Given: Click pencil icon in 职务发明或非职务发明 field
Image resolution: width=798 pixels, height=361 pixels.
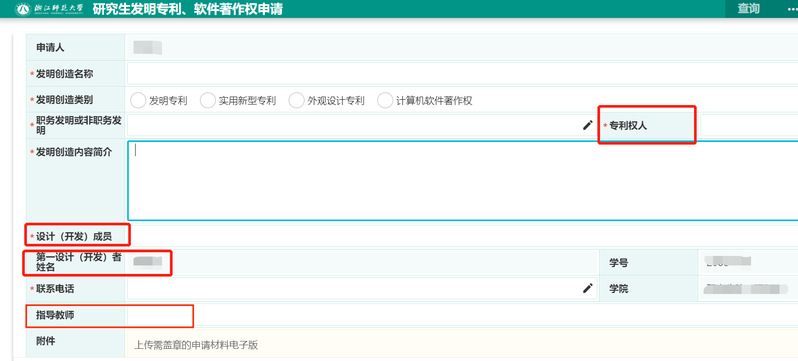Looking at the screenshot, I should click(588, 125).
